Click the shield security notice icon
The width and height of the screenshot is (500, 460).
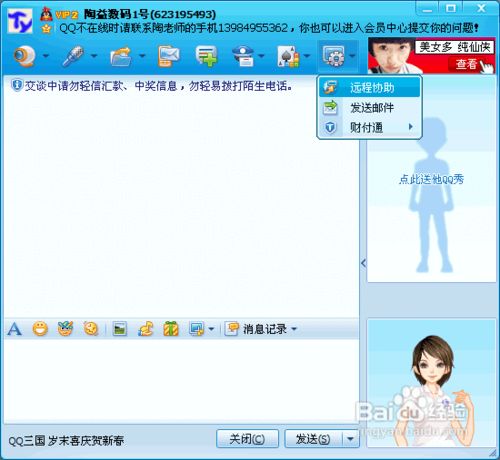pos(17,85)
